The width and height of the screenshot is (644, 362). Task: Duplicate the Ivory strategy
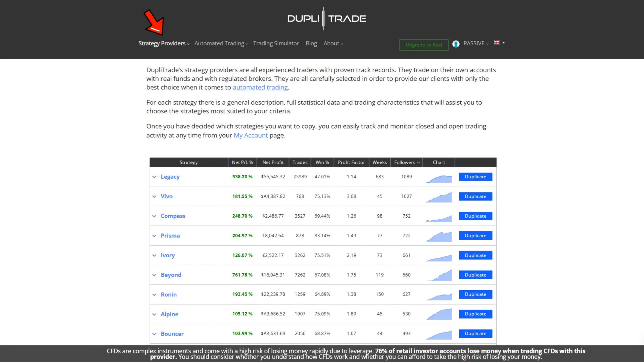coord(475,255)
